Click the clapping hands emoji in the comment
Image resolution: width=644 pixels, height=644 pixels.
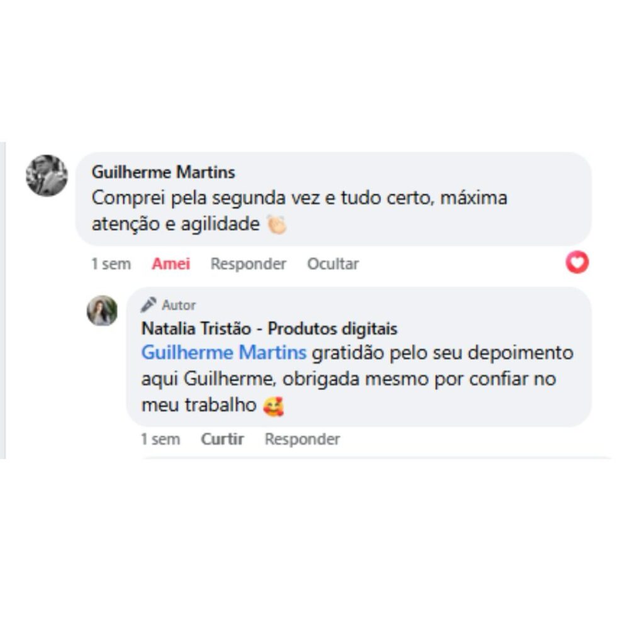tap(277, 225)
